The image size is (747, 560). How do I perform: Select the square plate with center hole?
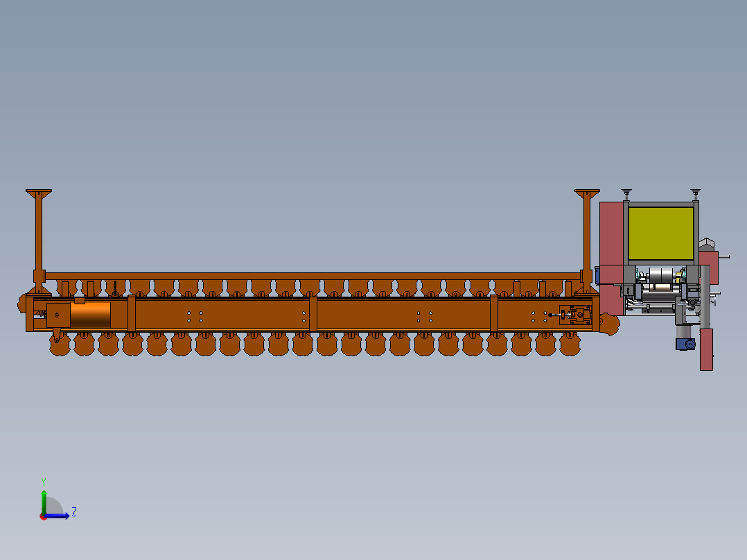pos(58,315)
